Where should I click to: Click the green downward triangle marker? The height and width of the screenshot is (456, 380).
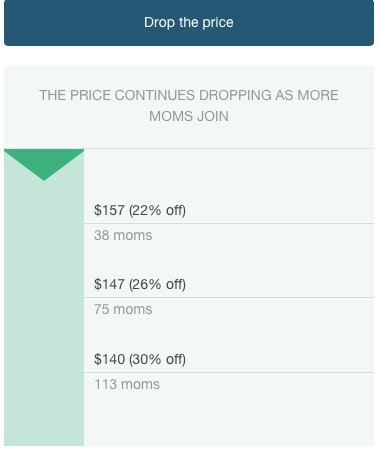click(x=44, y=165)
